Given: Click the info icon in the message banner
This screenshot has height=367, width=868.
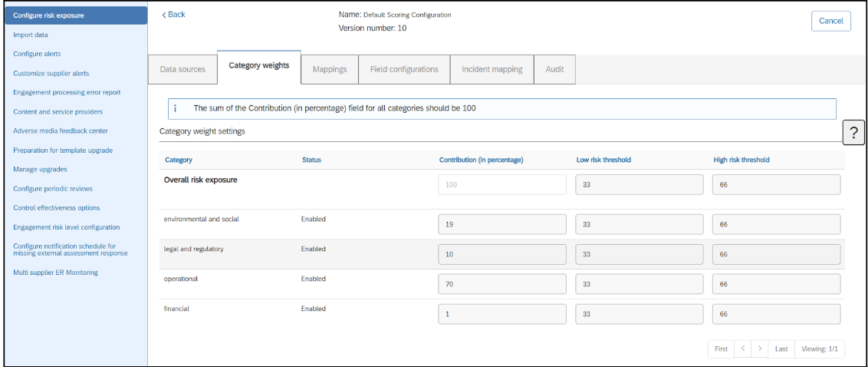Looking at the screenshot, I should pos(175,109).
